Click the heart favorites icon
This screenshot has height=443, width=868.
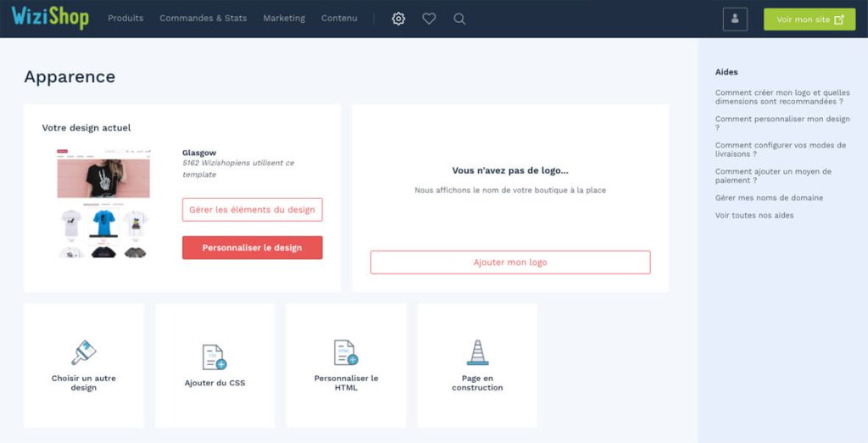(429, 19)
